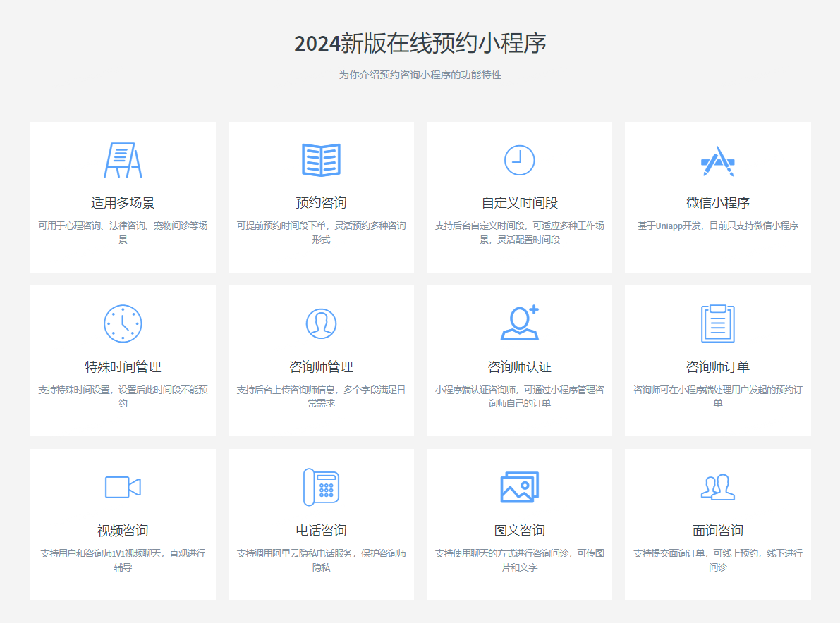Click the clipboard icon for 咨询师订单
Screen dimensions: 840x623
717,323
